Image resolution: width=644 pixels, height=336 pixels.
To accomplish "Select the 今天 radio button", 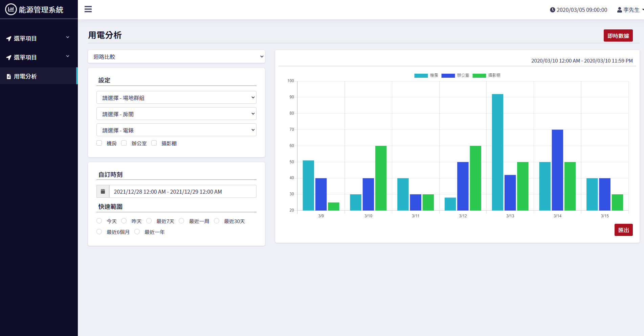I will click(99, 221).
